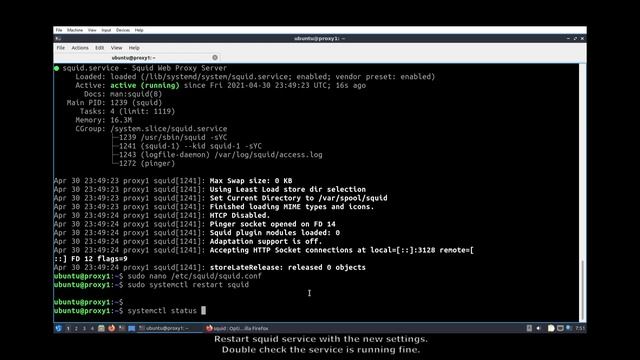Click the 'HTCP Disabled.' log message
The height and width of the screenshot is (360, 640).
click(x=240, y=216)
